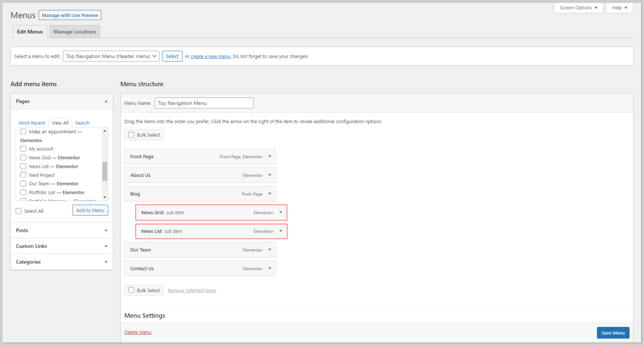
Task: Expand the Front Page menu item arrow
Action: coord(270,157)
